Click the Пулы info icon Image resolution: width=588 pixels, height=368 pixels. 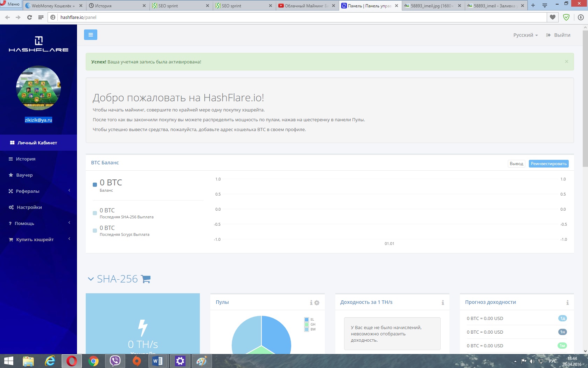pyautogui.click(x=311, y=302)
